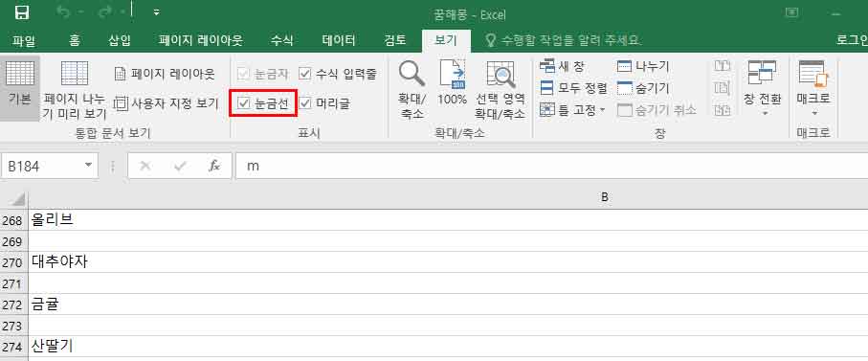Click the cell containing 금귤
868x361 pixels.
tap(448, 305)
